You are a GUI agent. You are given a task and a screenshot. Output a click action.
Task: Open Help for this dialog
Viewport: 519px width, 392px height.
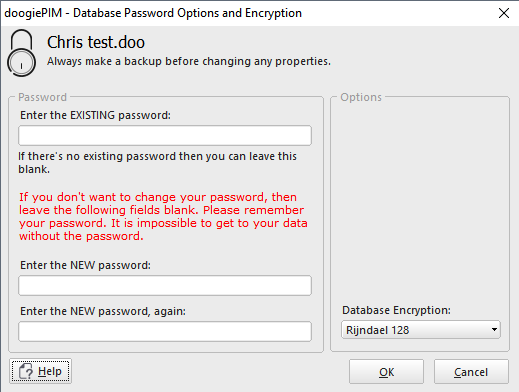40,371
